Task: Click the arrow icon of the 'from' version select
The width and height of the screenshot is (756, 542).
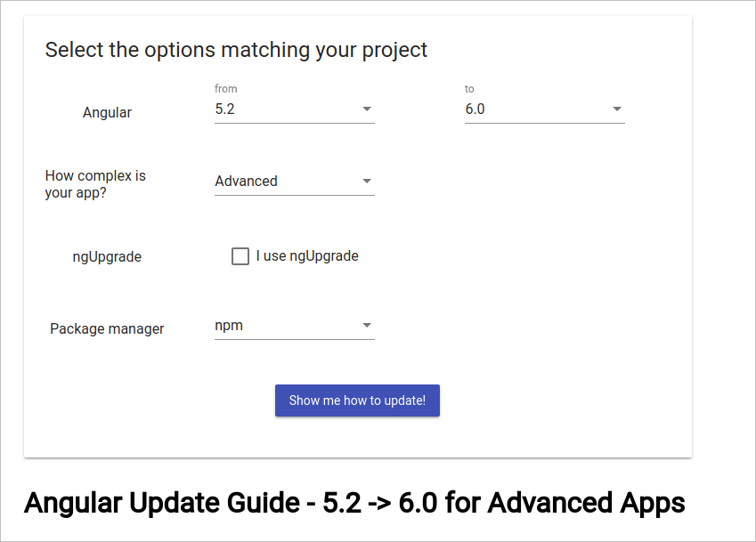Action: pyautogui.click(x=367, y=109)
